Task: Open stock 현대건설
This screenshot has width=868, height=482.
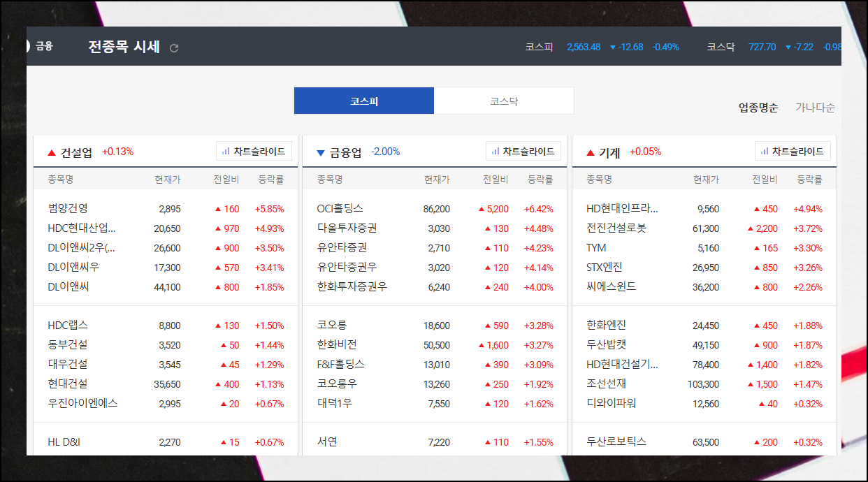Action: tap(68, 384)
